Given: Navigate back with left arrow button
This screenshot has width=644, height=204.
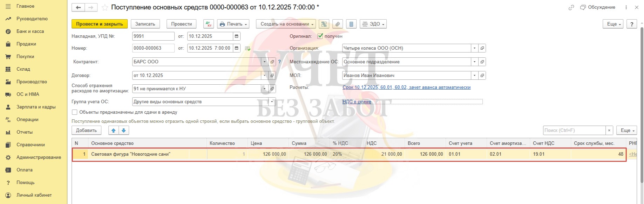Looking at the screenshot, I should (78, 7).
